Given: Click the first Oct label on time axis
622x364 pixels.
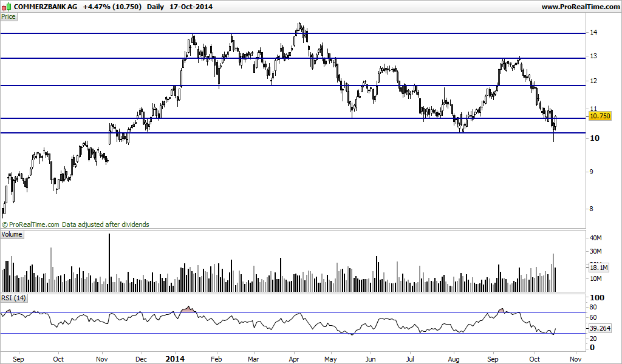Looking at the screenshot, I should tap(58, 359).
